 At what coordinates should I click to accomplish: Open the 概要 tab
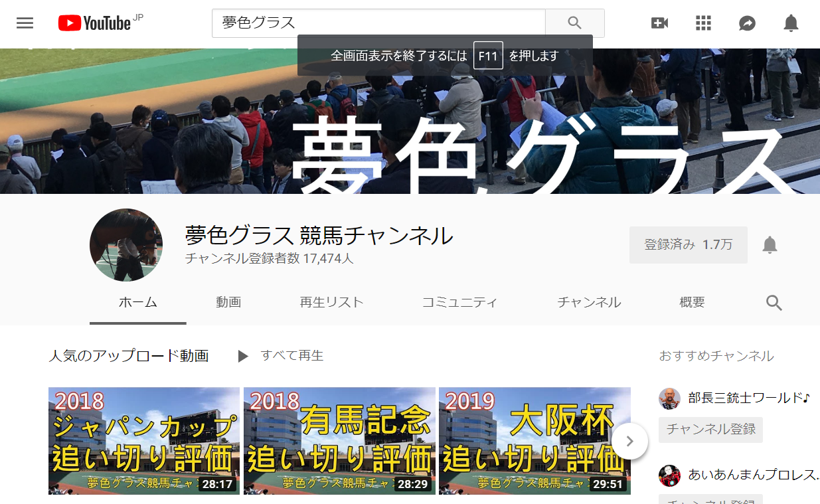point(692,303)
